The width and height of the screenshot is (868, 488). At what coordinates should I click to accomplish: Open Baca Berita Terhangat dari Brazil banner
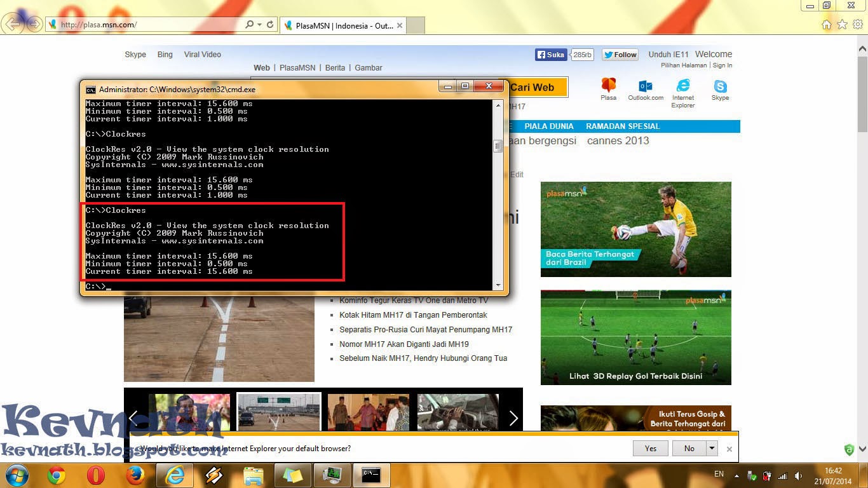coord(636,229)
